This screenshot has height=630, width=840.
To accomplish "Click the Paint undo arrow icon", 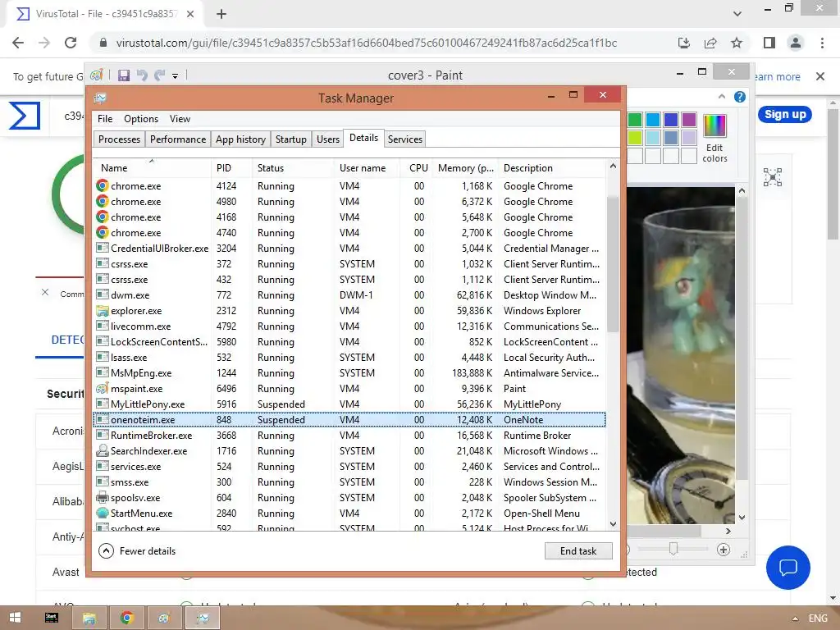I will coord(142,75).
